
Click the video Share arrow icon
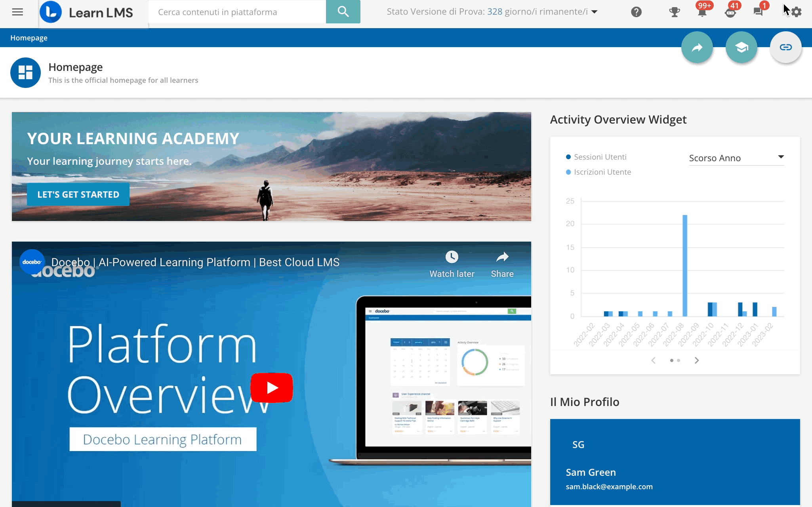(x=502, y=257)
